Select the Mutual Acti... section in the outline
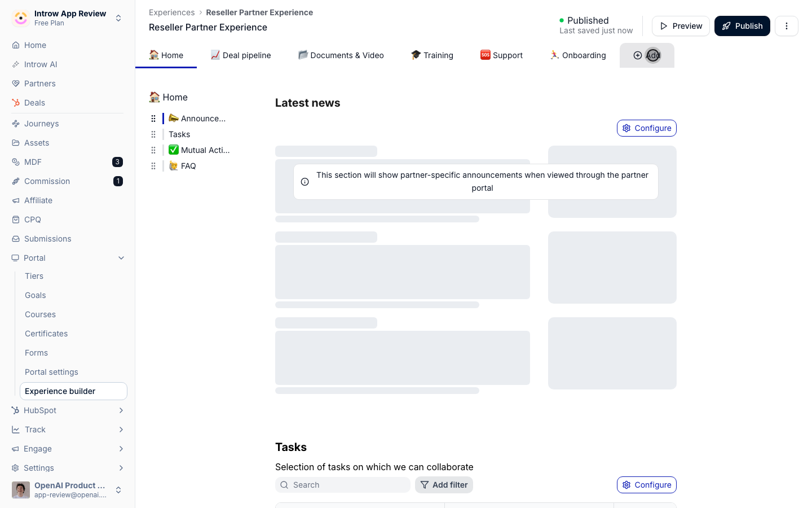Screen dimensions: 812x508 (199, 150)
